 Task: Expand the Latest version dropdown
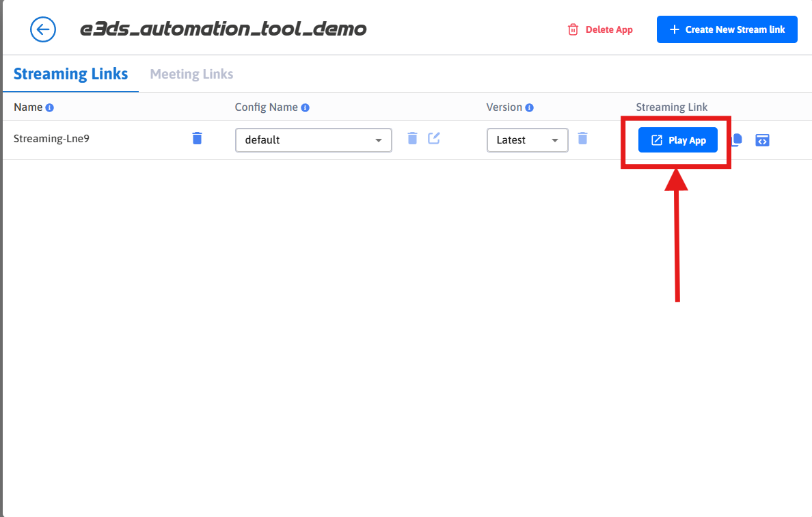527,140
